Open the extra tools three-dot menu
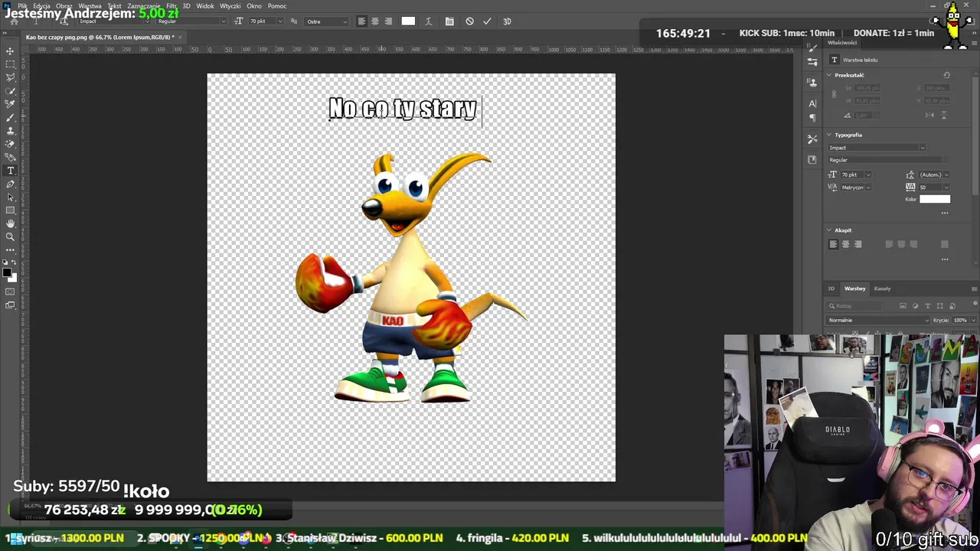This screenshot has height=551, width=980. click(10, 250)
